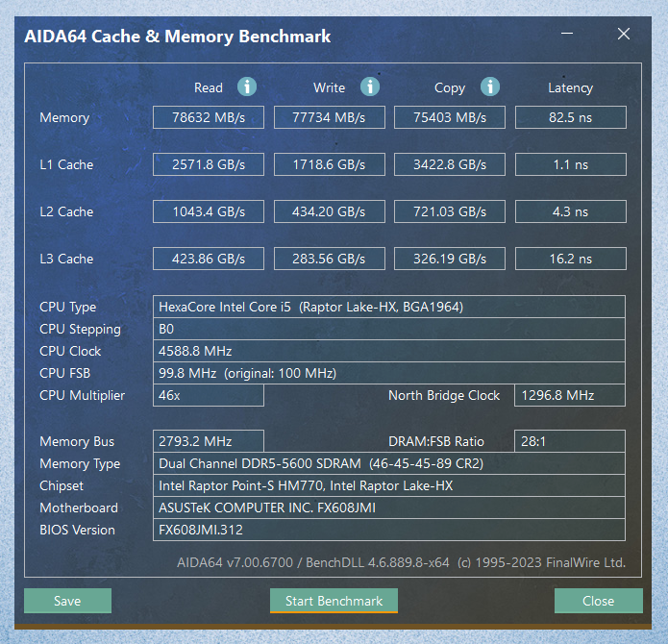Click the CPU Stepping value B0
This screenshot has width=668, height=644.
(389, 329)
